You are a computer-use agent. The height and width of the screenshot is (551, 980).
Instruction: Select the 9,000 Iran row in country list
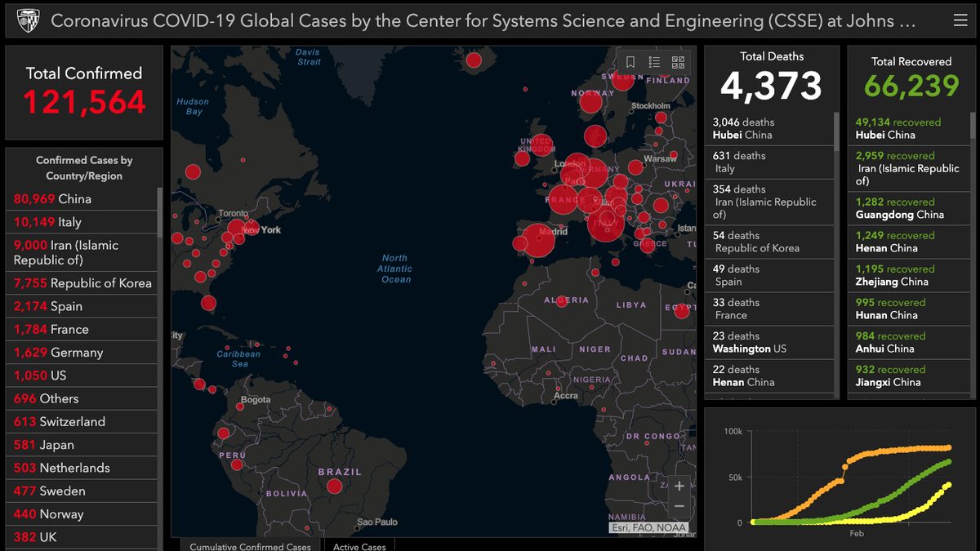pyautogui.click(x=82, y=252)
